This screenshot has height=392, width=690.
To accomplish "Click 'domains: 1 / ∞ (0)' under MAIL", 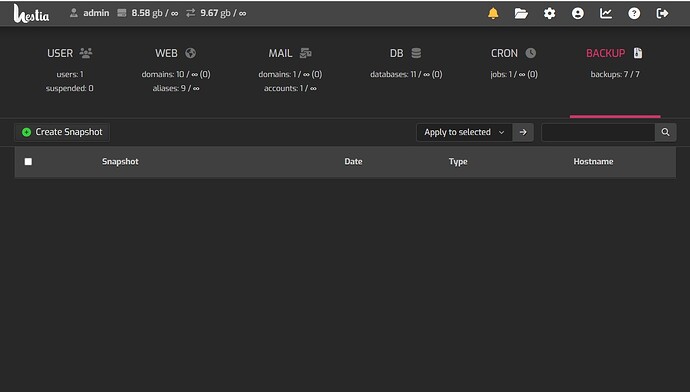I will click(x=290, y=74).
